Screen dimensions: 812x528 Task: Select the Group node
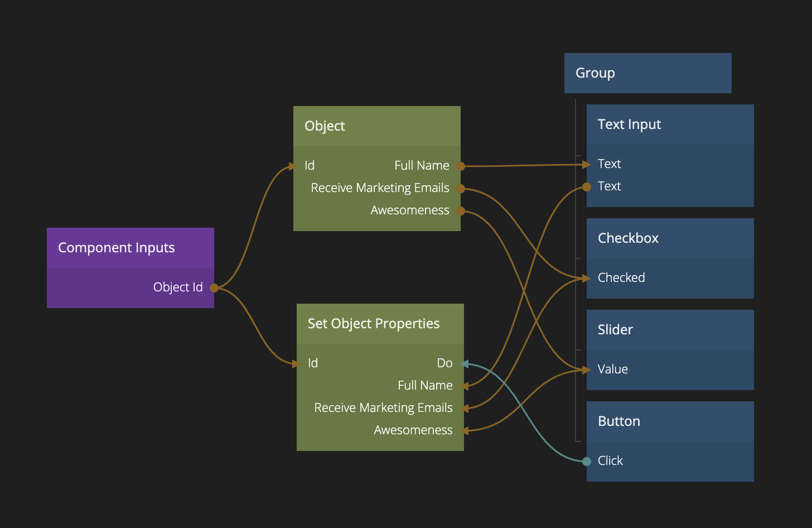click(647, 73)
